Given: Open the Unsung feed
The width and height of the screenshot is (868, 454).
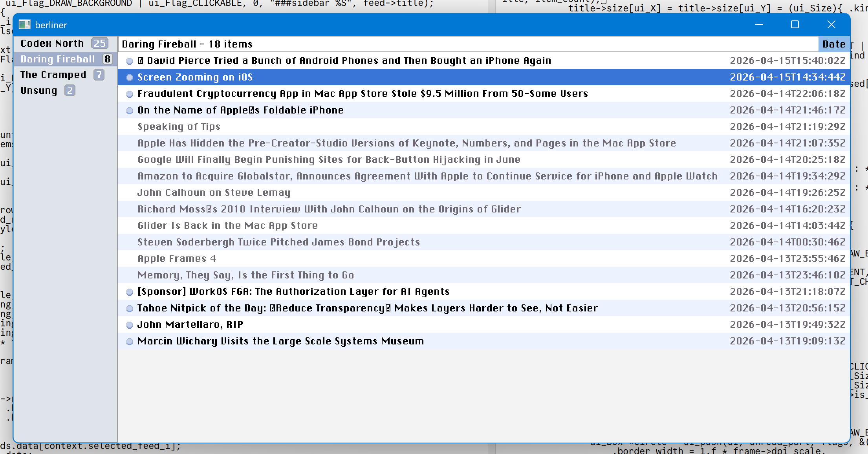Looking at the screenshot, I should point(39,90).
